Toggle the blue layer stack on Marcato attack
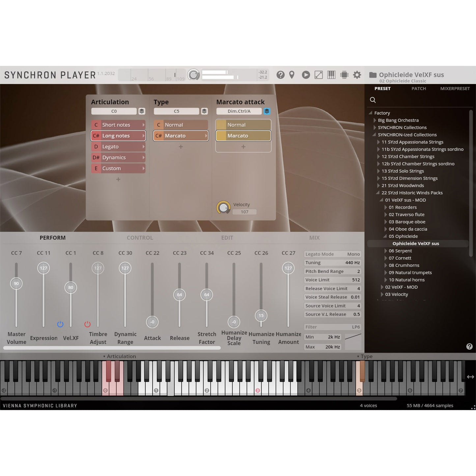 (x=267, y=111)
